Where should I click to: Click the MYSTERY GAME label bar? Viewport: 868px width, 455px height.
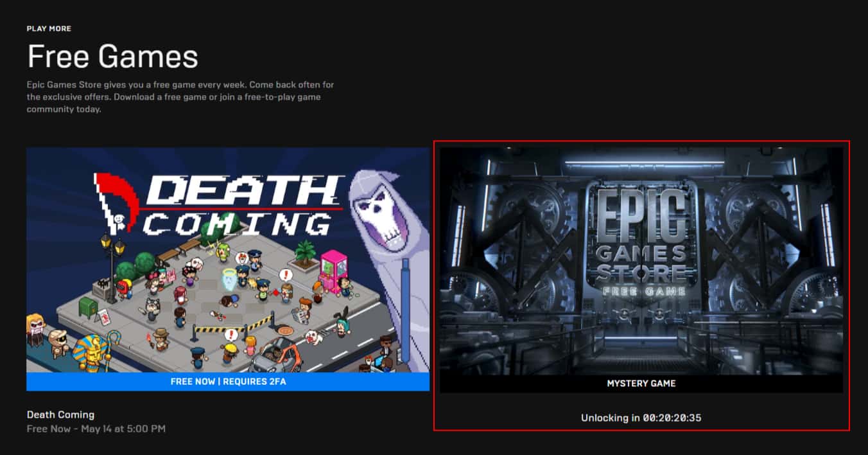[641, 383]
